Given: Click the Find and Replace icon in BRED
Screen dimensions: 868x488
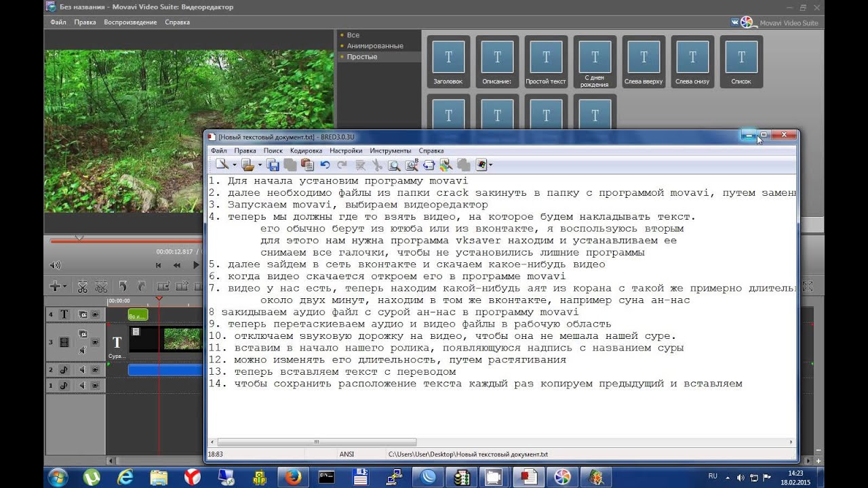Looking at the screenshot, I should coord(412,165).
